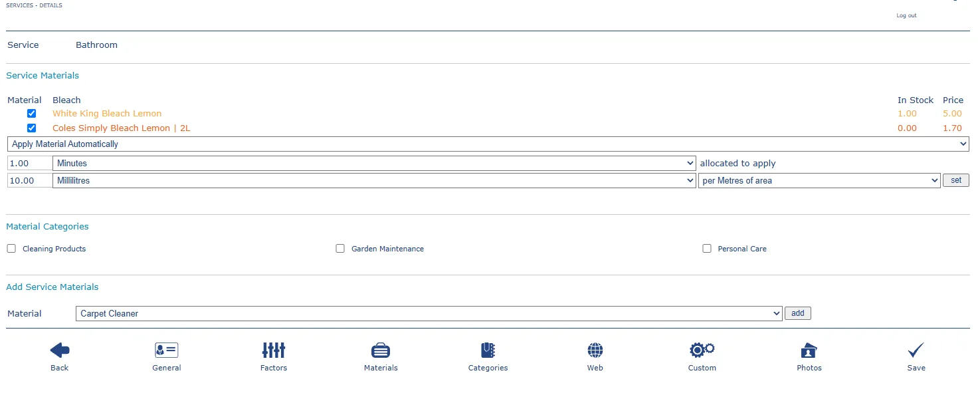This screenshot has height=411, width=980.
Task: Open the Categories notebook icon
Action: pyautogui.click(x=488, y=350)
